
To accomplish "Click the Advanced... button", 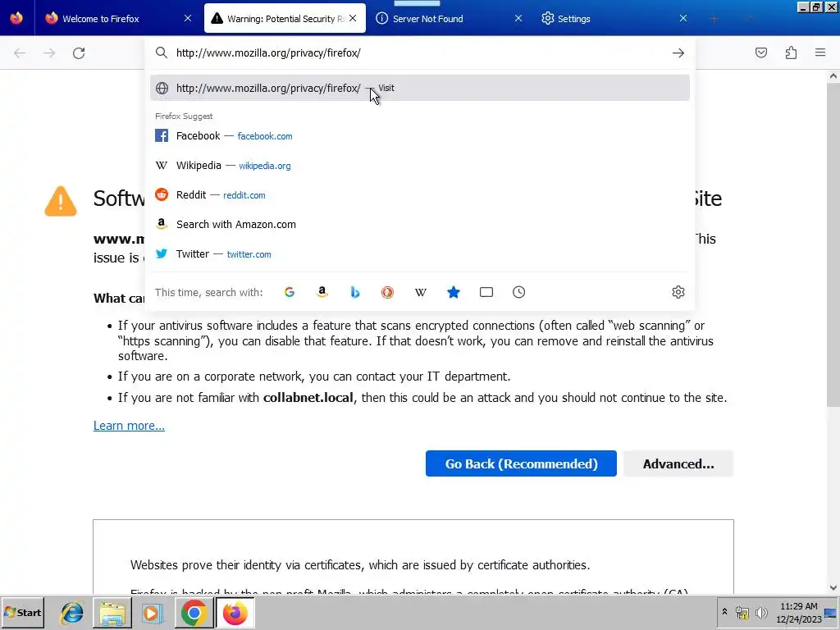I will click(x=678, y=463).
